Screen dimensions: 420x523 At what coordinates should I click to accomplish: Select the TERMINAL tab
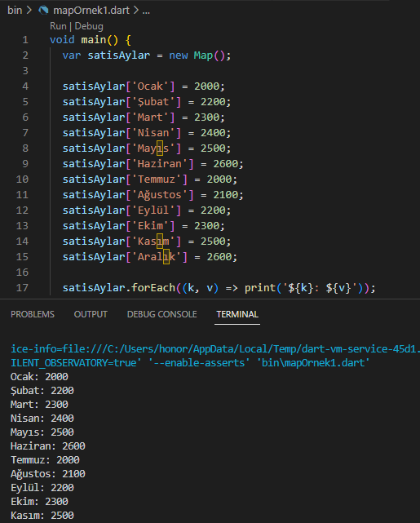pos(237,314)
